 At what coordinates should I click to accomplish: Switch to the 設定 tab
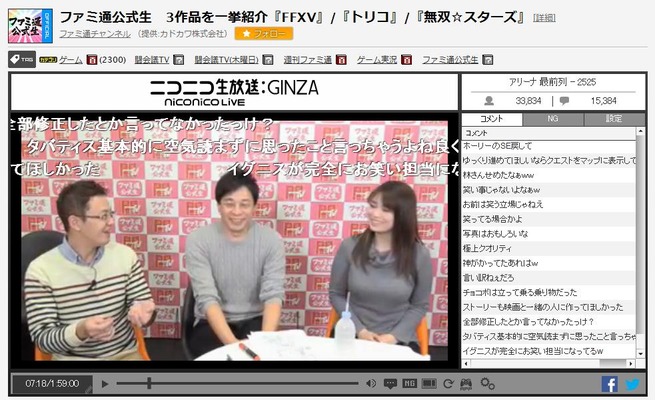pos(614,119)
